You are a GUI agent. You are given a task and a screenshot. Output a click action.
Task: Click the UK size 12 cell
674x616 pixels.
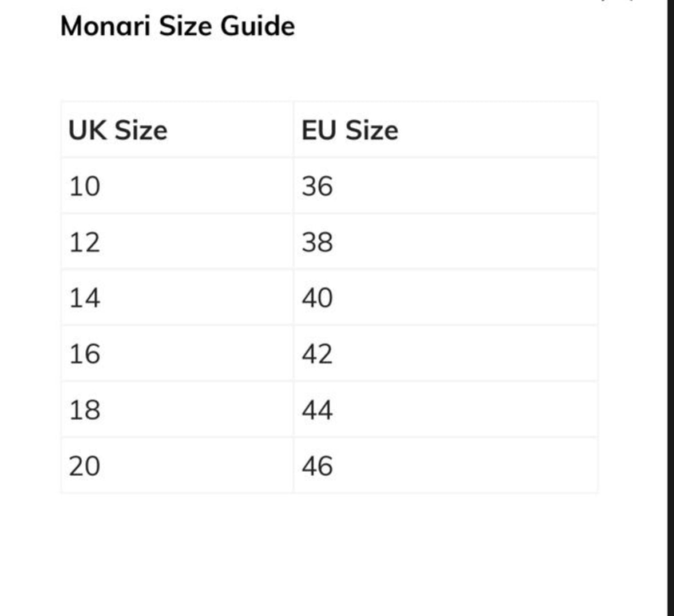point(85,242)
